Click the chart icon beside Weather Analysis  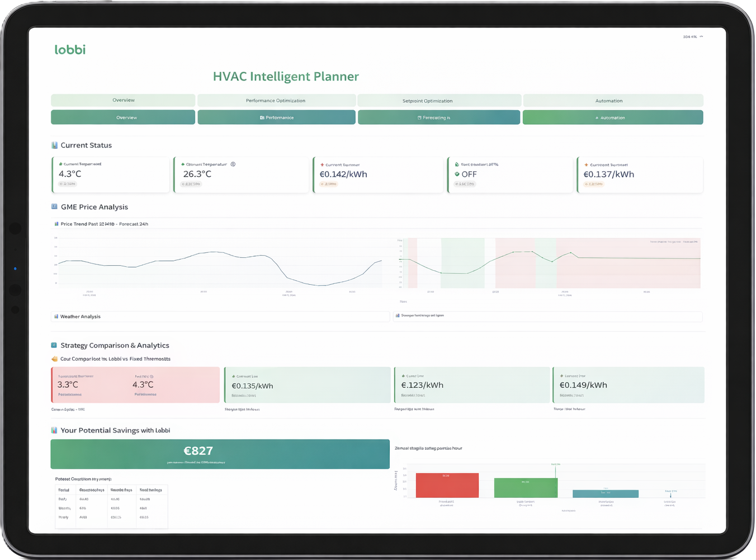coord(55,316)
